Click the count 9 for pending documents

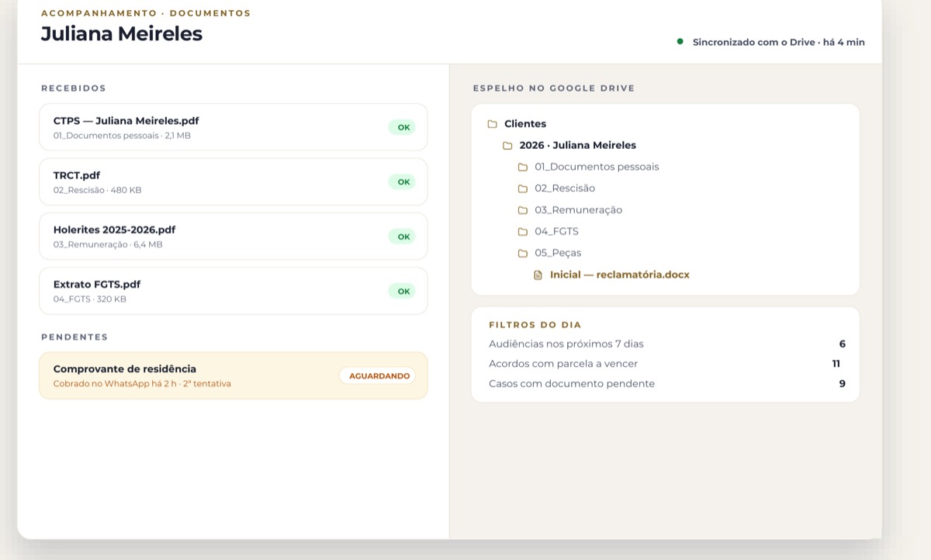click(x=842, y=384)
